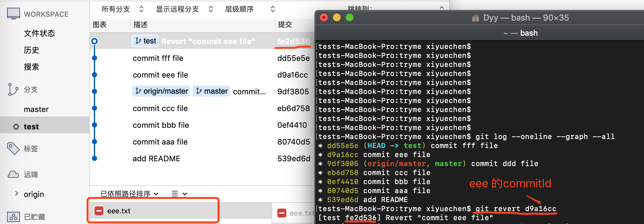
Task: Click the commit hash 9df3805 in the commit list
Action: (x=293, y=91)
